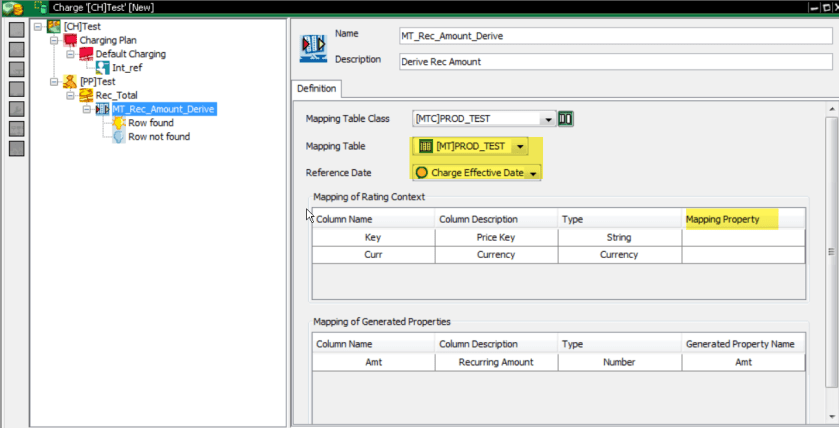This screenshot has height=428, width=839.
Task: Open the Reference Date dropdown
Action: (533, 173)
